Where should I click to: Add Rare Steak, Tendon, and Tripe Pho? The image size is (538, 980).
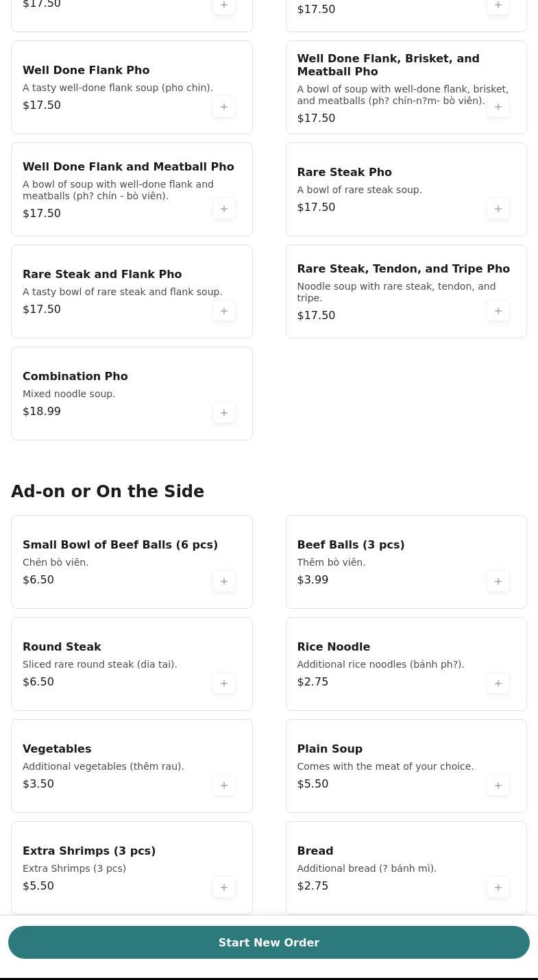point(498,311)
